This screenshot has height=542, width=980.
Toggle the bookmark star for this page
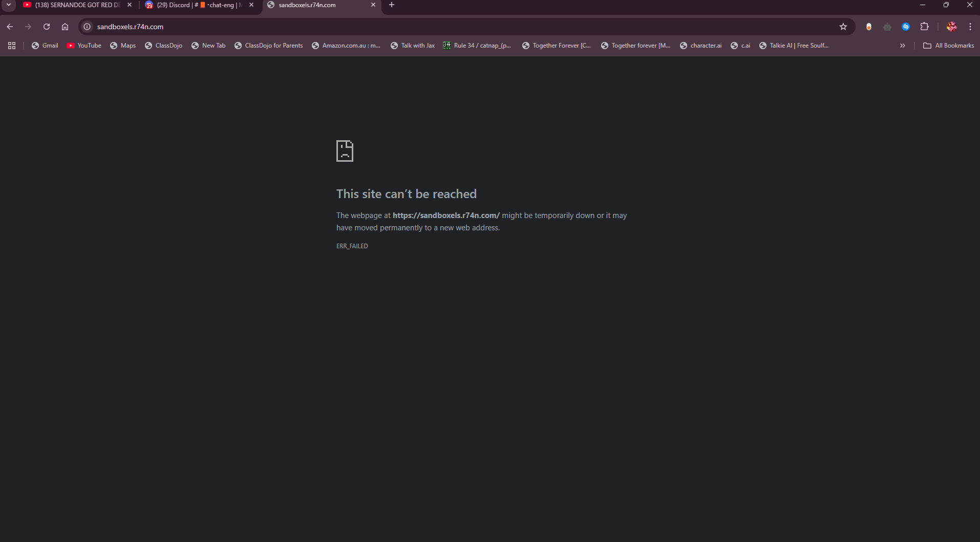[843, 27]
